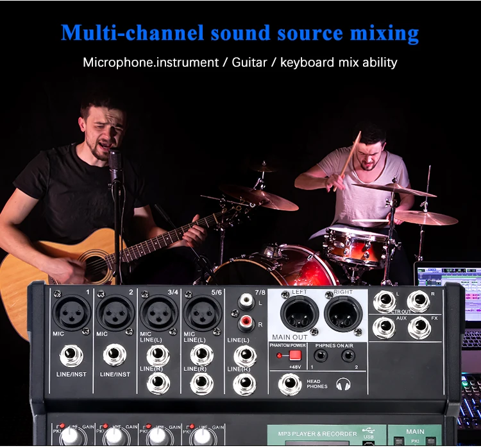The height and width of the screenshot is (448, 481).
Task: Click the phantom power red LED indicator
Action: 279,356
